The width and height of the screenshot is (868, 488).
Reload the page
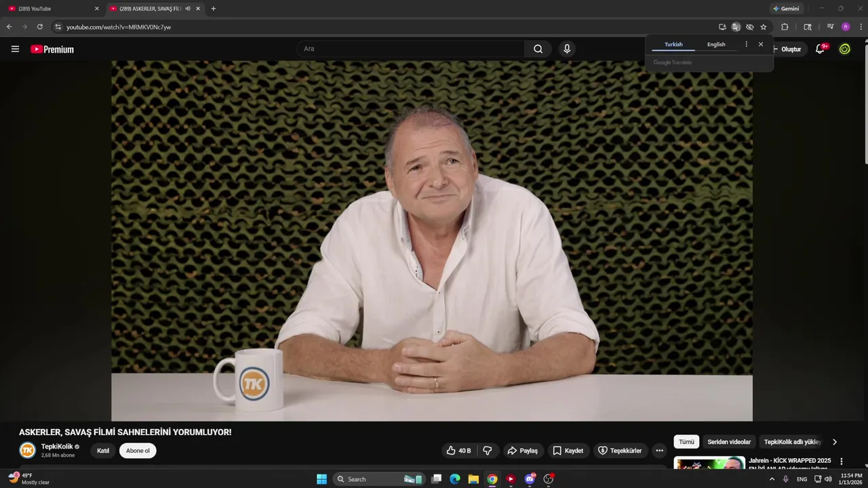point(40,27)
